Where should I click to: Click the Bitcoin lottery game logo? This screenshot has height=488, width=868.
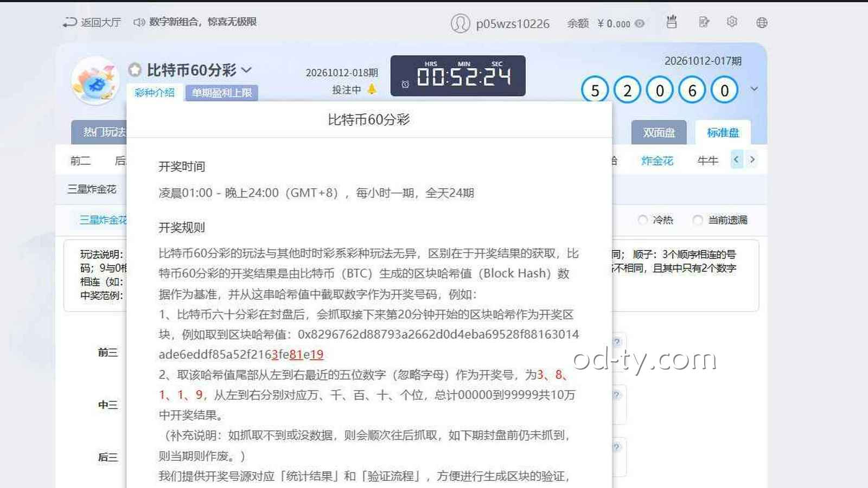pyautogui.click(x=95, y=81)
